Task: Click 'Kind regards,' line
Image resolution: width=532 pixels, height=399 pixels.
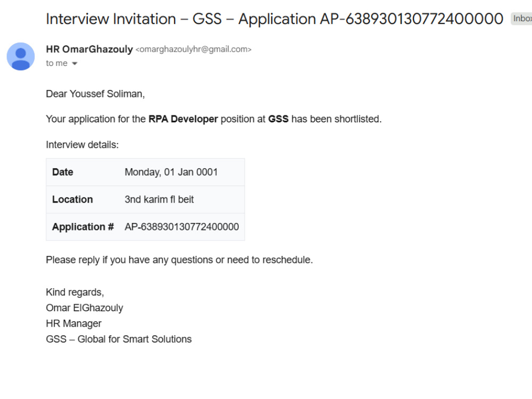Action: coord(75,292)
